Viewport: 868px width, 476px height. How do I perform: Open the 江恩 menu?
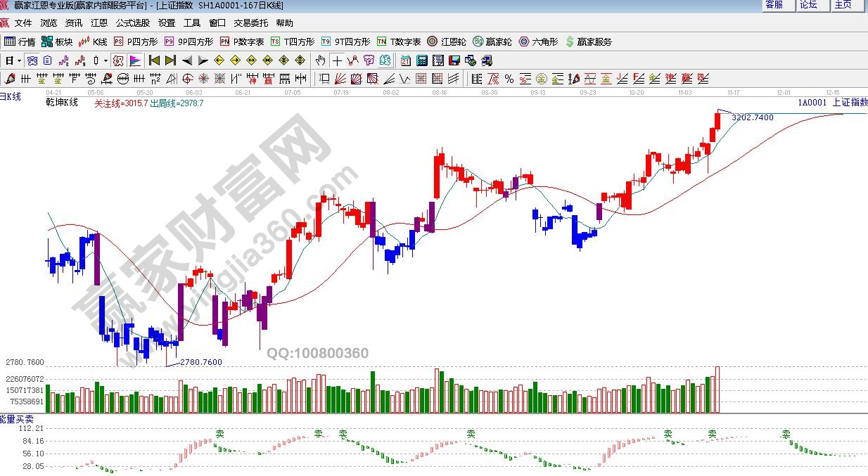(x=99, y=23)
